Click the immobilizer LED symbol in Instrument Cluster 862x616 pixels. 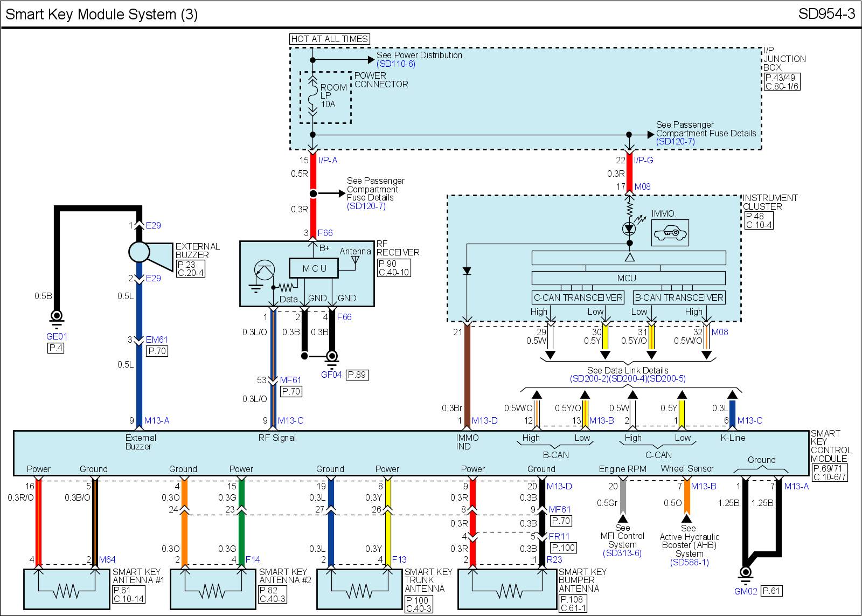click(629, 229)
